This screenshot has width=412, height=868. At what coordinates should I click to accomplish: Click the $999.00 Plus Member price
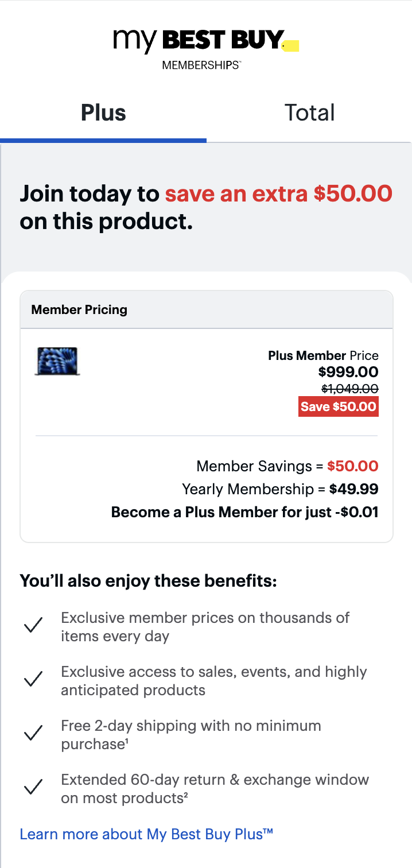pos(348,372)
